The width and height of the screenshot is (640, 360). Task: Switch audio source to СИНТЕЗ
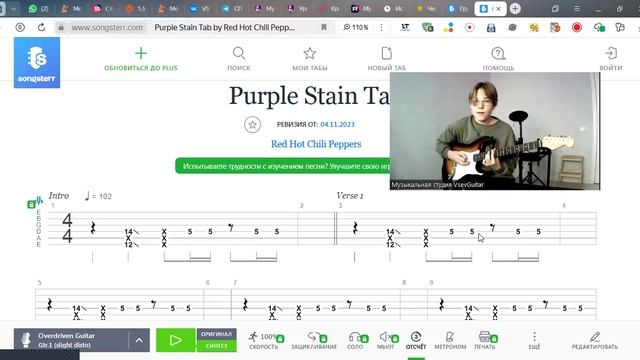click(x=216, y=346)
